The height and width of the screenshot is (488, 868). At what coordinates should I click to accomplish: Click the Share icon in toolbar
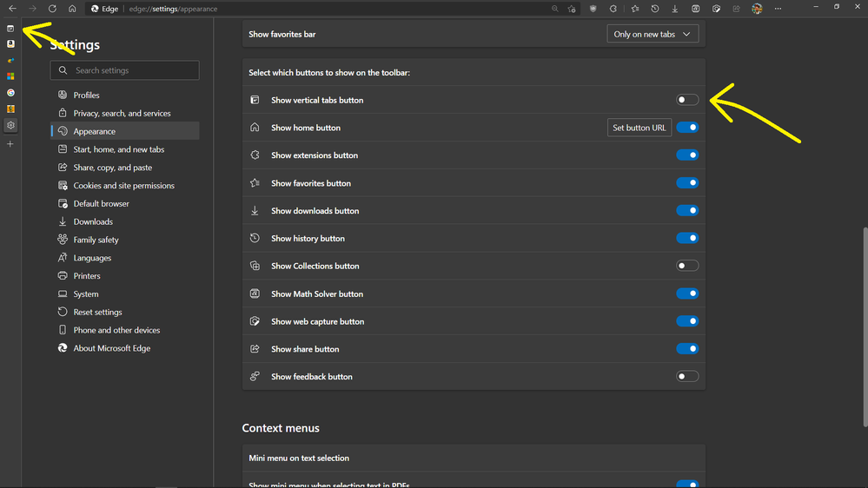click(736, 9)
